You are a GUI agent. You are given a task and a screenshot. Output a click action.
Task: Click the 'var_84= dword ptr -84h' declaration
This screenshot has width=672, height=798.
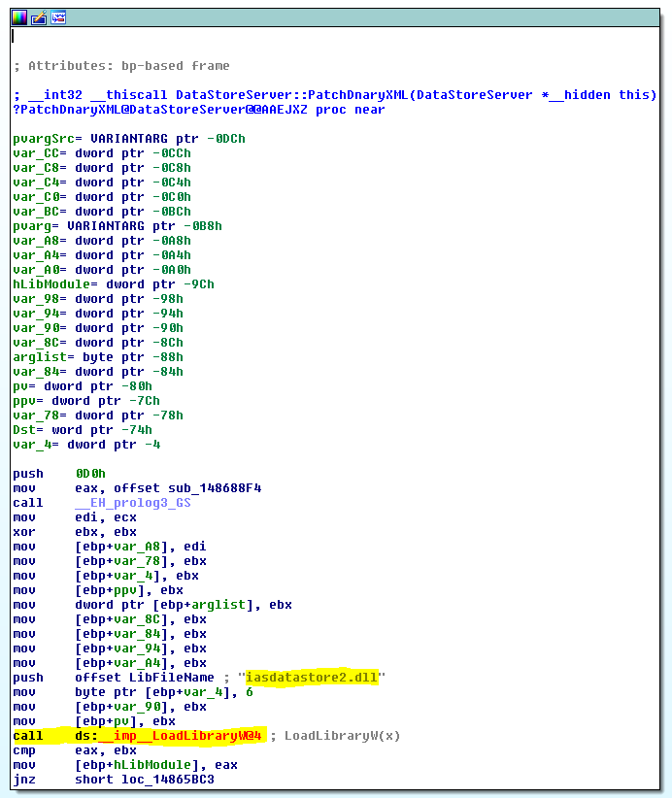click(98, 372)
